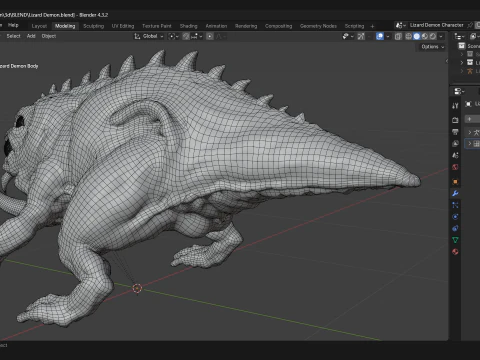Open the Object properties tab

tap(455, 182)
